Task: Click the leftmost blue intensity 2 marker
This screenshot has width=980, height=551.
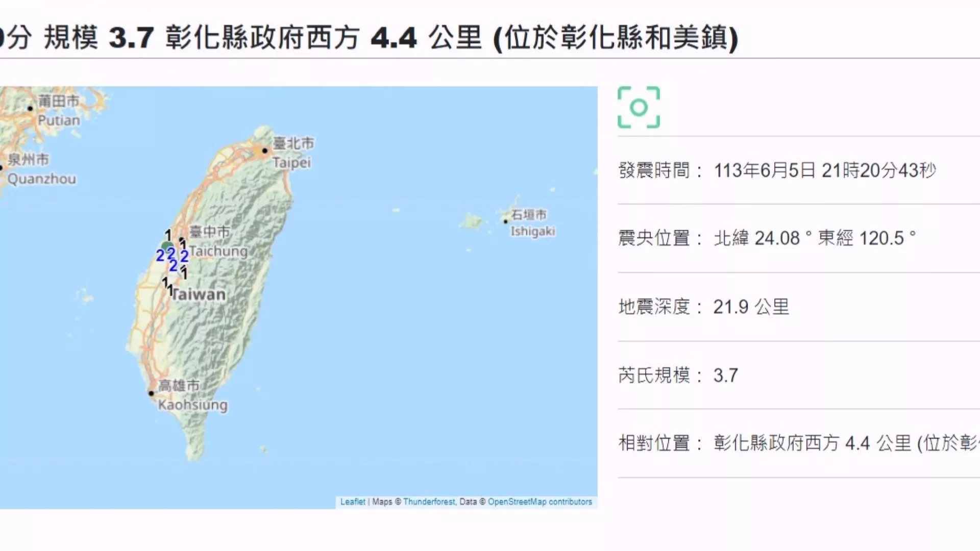Action: click(160, 255)
